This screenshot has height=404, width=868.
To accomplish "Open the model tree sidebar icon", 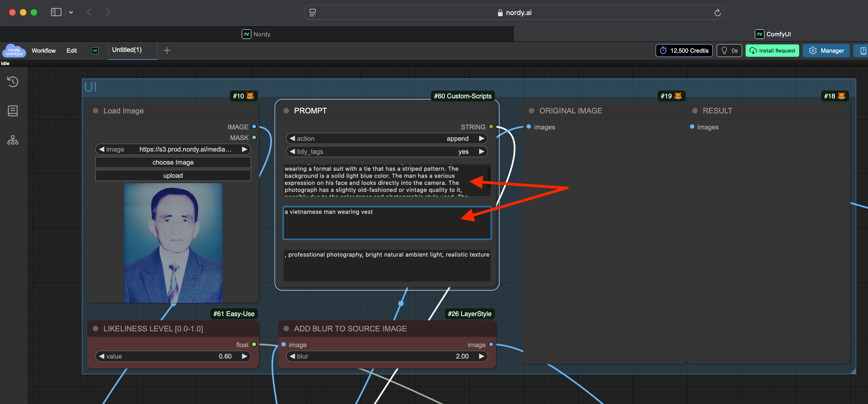I will [13, 140].
